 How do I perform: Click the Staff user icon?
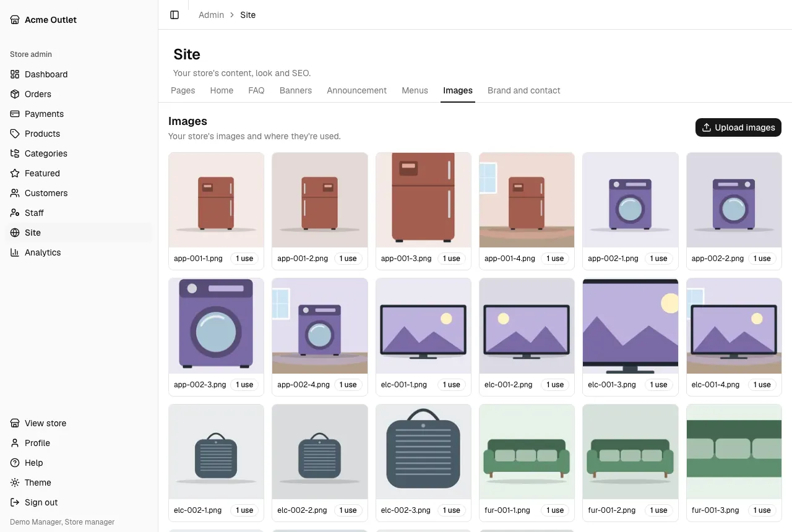[x=15, y=213]
